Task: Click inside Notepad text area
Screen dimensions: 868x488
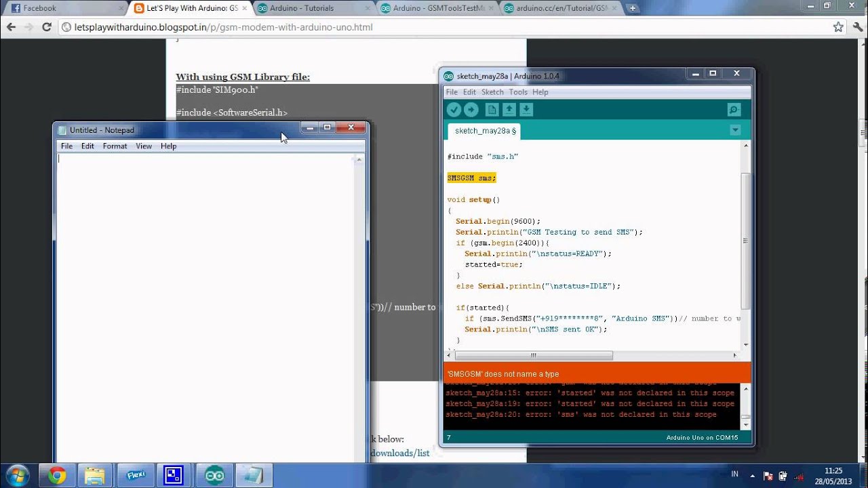Action: (x=205, y=307)
